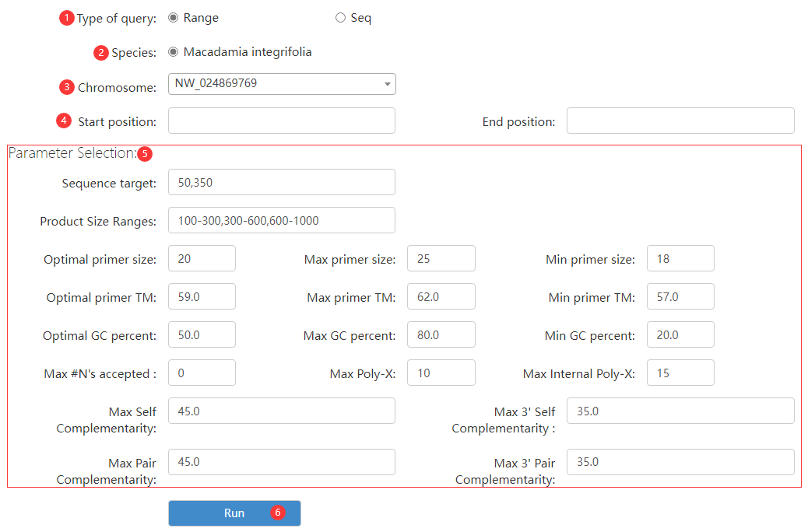Click the Max 3' Pair Complementarity field
The height and width of the screenshot is (532, 808).
tap(680, 462)
